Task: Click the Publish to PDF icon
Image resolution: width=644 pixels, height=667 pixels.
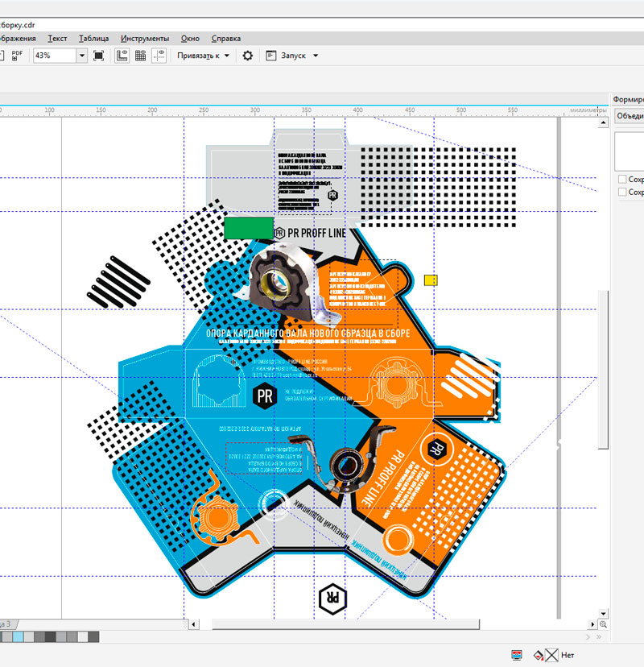Action: click(17, 56)
